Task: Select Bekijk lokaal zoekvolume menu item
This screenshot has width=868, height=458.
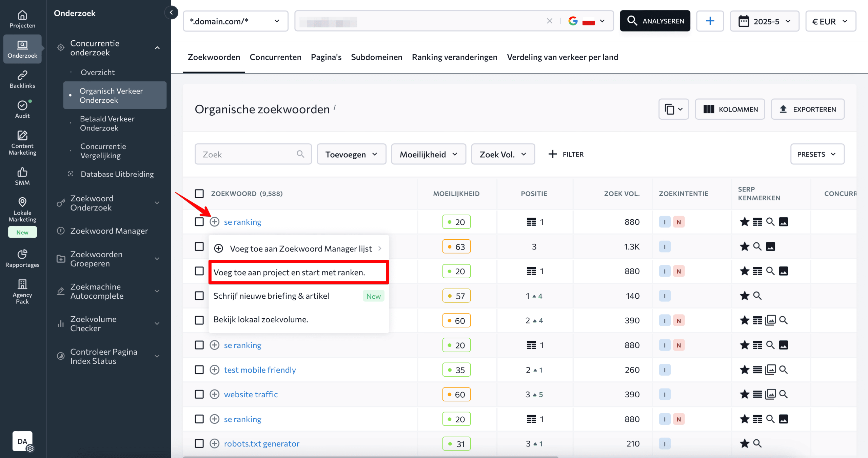Action: [299, 319]
